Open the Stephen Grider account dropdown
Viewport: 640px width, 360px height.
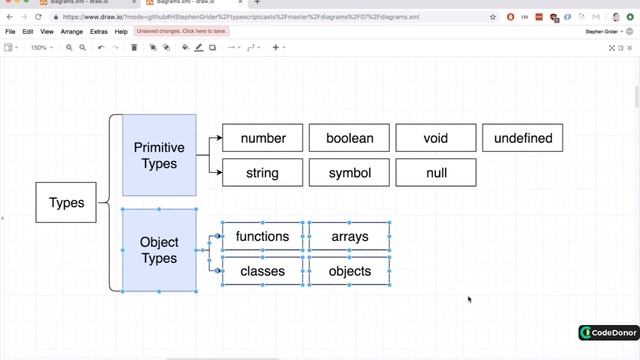click(x=604, y=31)
